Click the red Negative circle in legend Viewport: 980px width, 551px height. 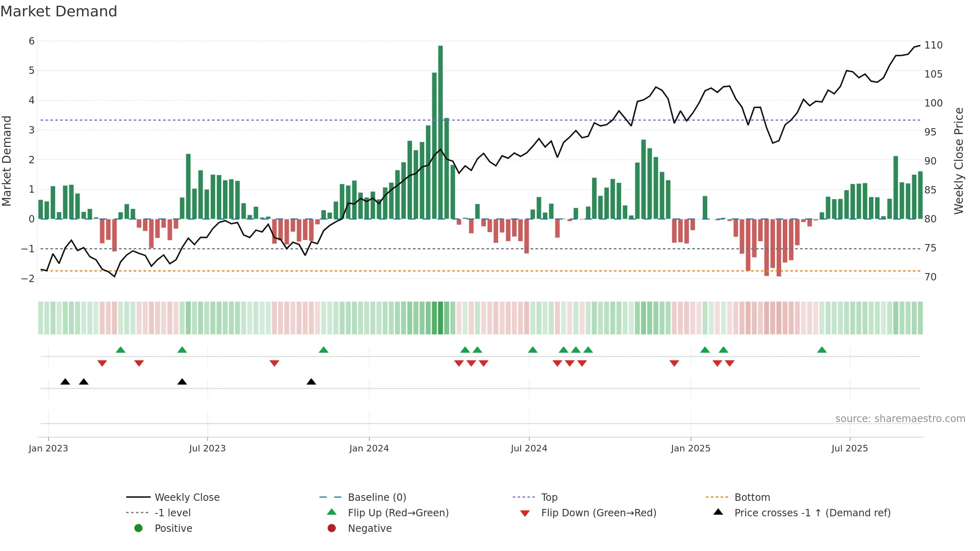pyautogui.click(x=332, y=528)
